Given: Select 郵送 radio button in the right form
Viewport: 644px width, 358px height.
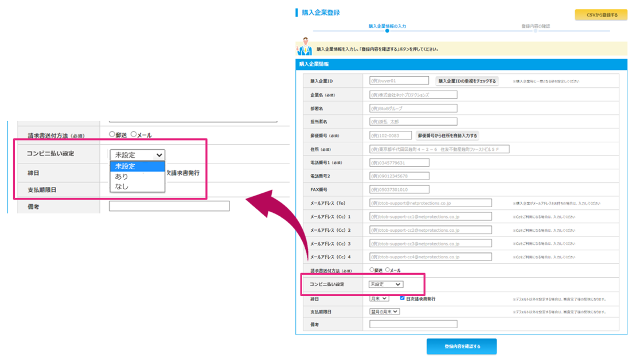Looking at the screenshot, I should [372, 270].
